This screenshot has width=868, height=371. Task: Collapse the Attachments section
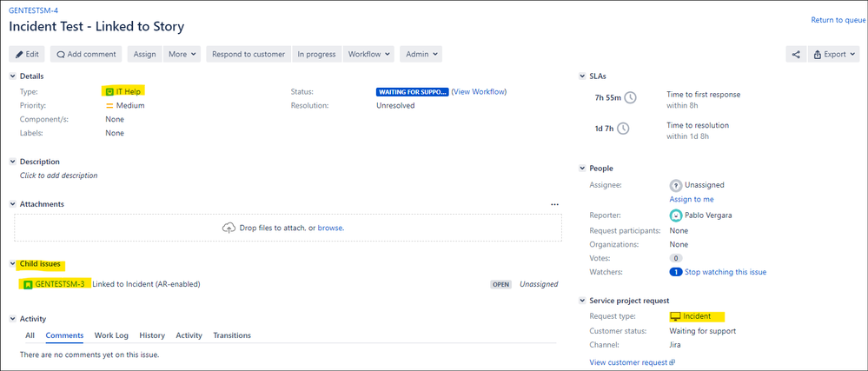12,204
